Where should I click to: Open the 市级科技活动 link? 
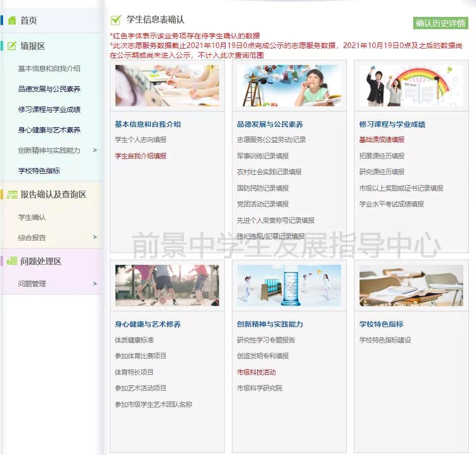256,373
